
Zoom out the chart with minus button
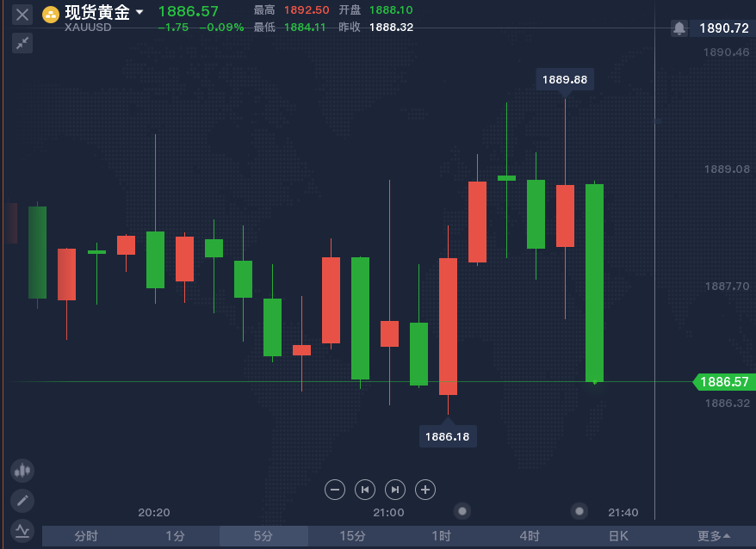tap(336, 490)
